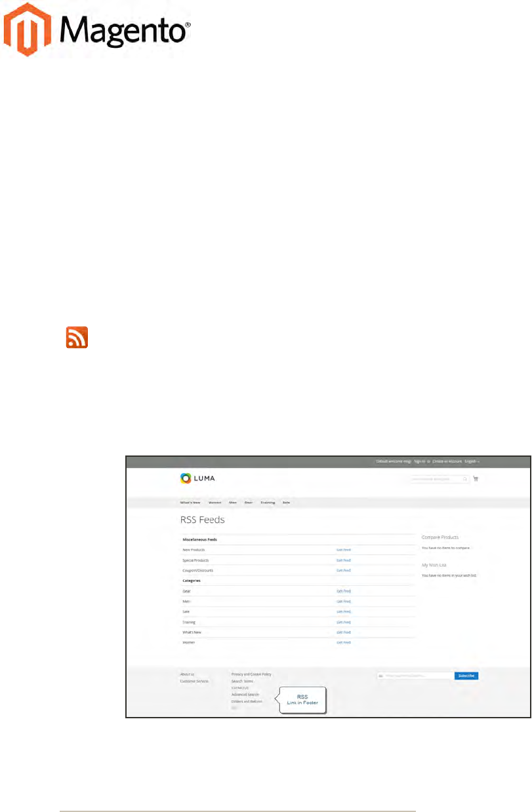Click the Default welcome msg text
This screenshot has height=812, width=532.
pos(394,461)
